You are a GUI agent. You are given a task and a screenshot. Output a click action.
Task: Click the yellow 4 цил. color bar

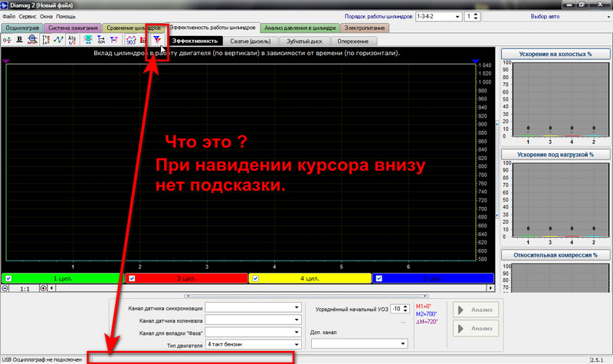pos(310,278)
